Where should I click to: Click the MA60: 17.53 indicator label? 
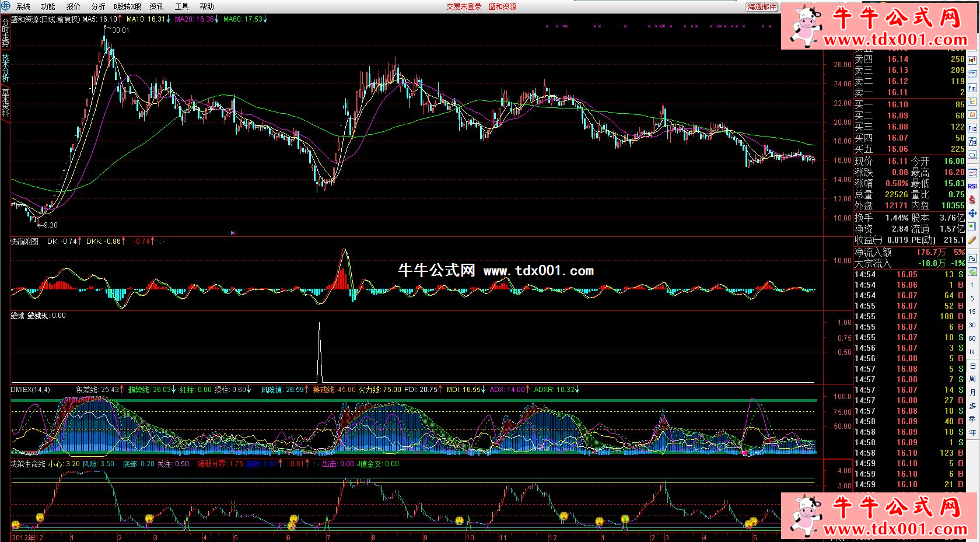tap(245, 19)
